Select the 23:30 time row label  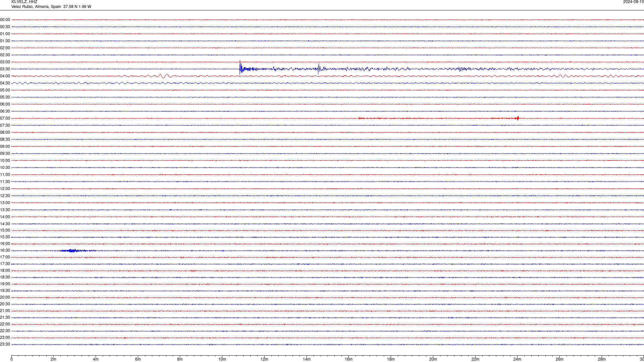5,344
